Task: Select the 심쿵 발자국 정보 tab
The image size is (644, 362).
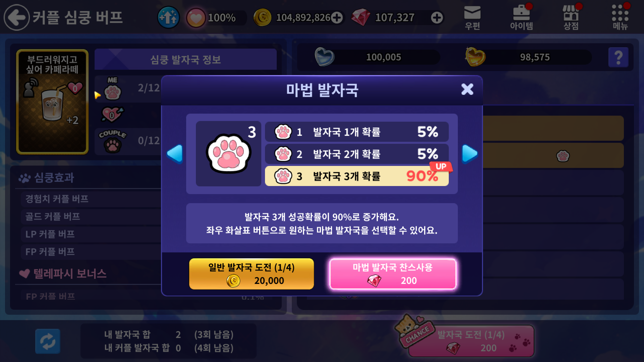Action: click(185, 60)
